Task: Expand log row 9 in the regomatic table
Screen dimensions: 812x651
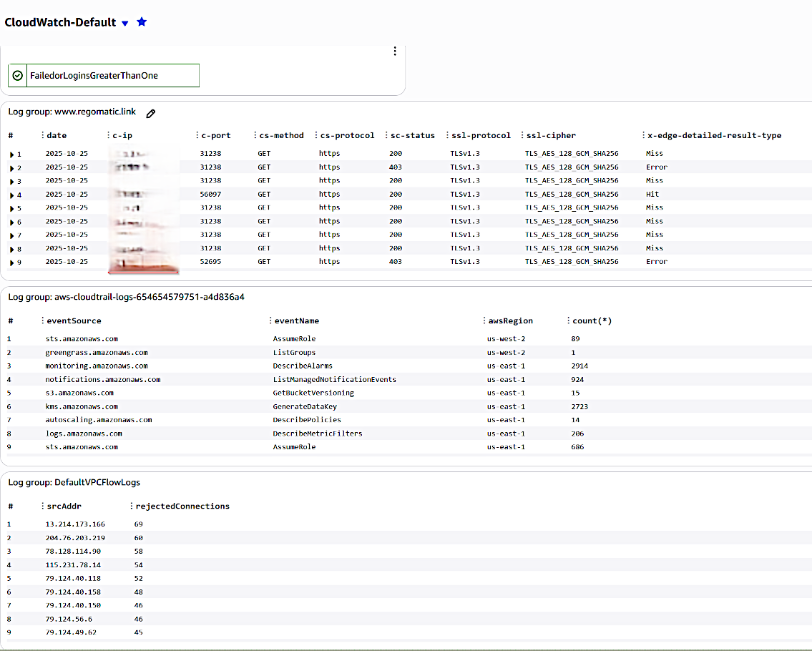Action: point(11,262)
